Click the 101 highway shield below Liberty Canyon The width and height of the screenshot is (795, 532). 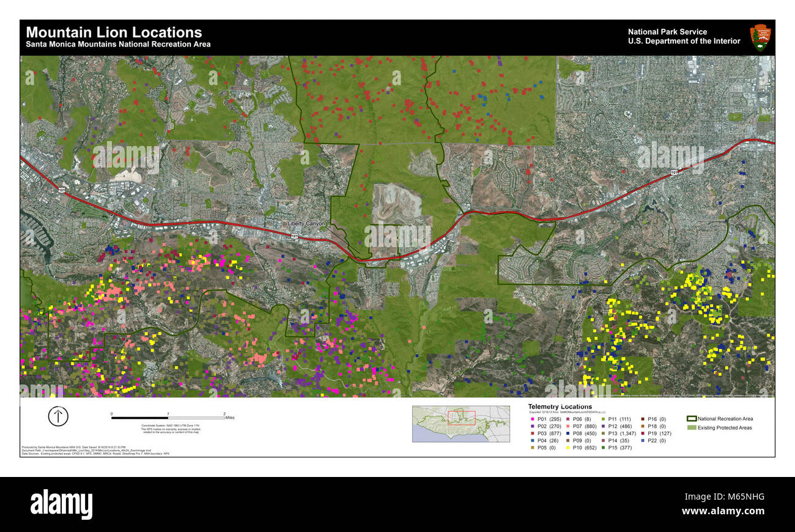[295, 235]
